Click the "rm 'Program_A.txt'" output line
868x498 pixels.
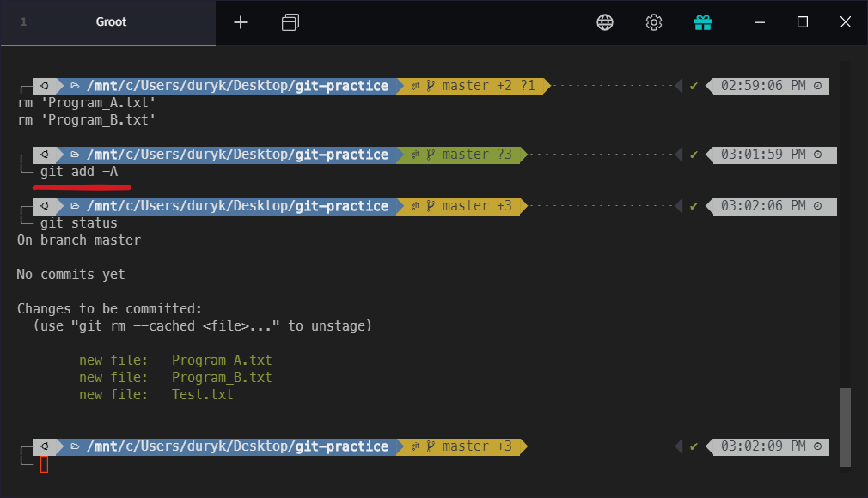(x=86, y=103)
